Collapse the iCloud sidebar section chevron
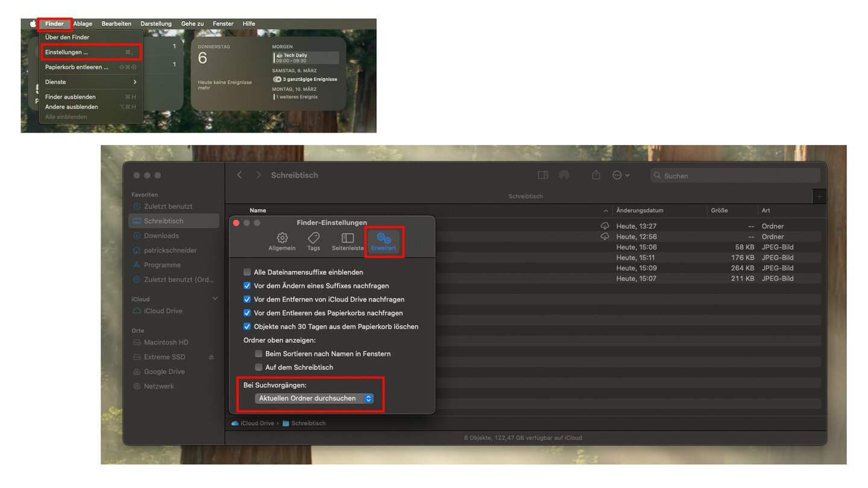Viewport: 868px width, 488px height. click(215, 299)
